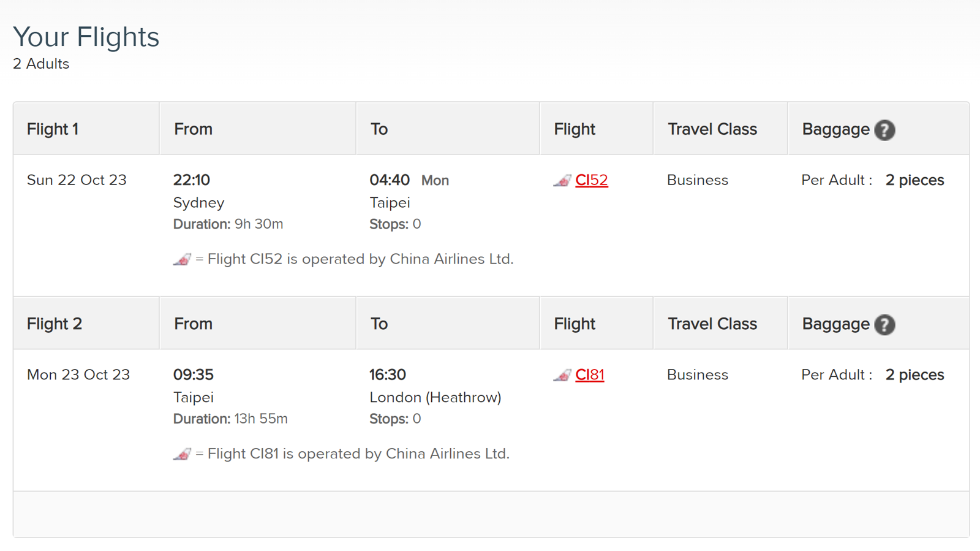Click the airline logo beside CI52 link

click(562, 181)
